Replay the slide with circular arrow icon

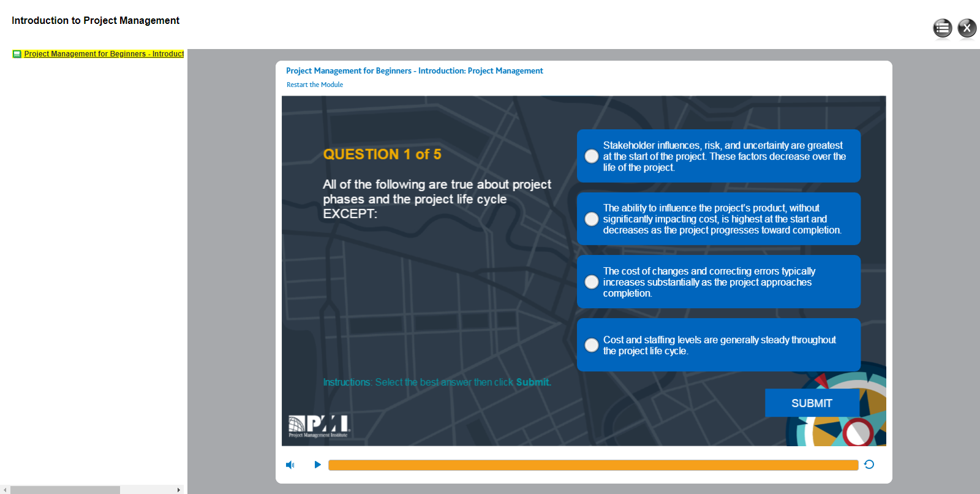(x=869, y=465)
